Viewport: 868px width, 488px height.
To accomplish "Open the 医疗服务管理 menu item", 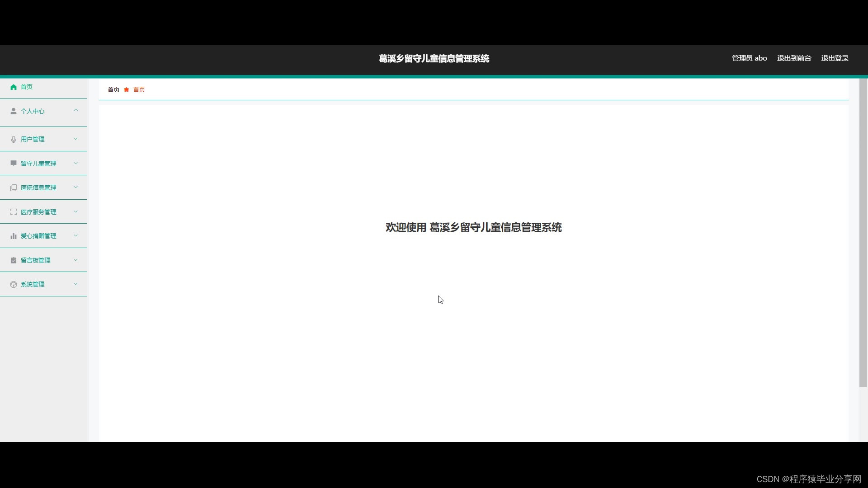I will tap(38, 212).
